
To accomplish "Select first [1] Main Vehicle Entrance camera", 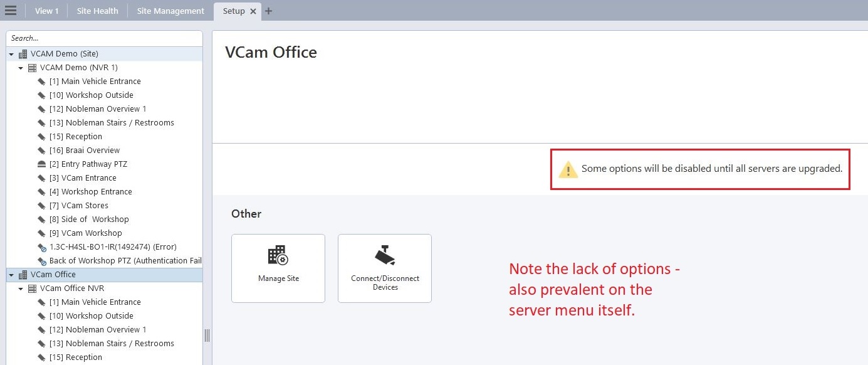I will tap(95, 82).
